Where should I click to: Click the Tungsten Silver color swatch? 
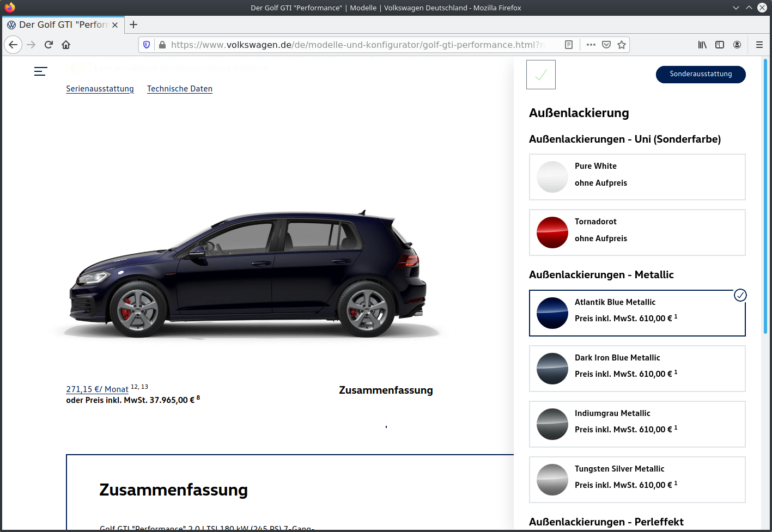552,480
